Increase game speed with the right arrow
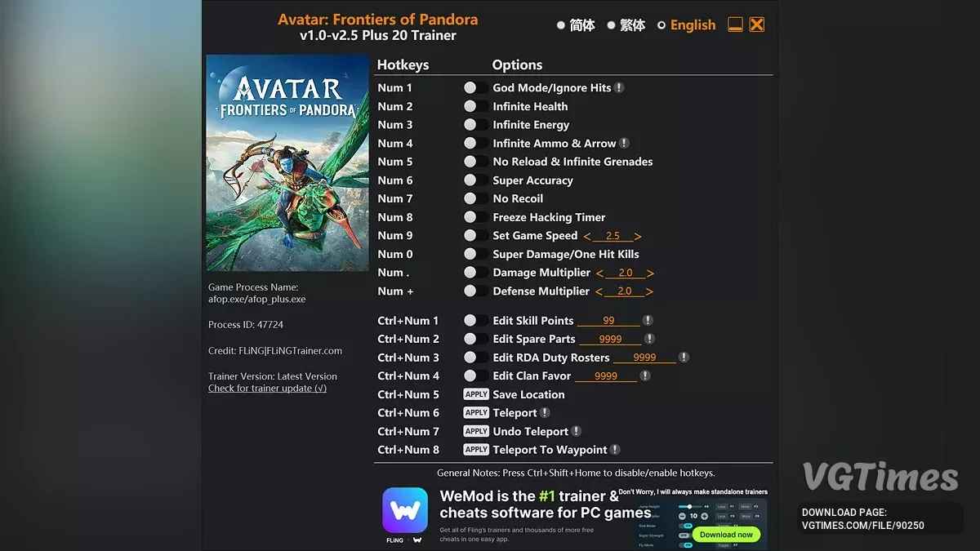The height and width of the screenshot is (551, 980). (638, 236)
